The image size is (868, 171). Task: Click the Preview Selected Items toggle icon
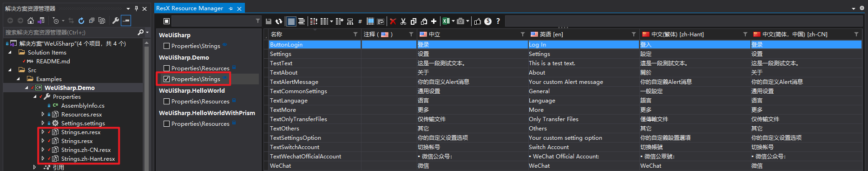pyautogui.click(x=126, y=21)
